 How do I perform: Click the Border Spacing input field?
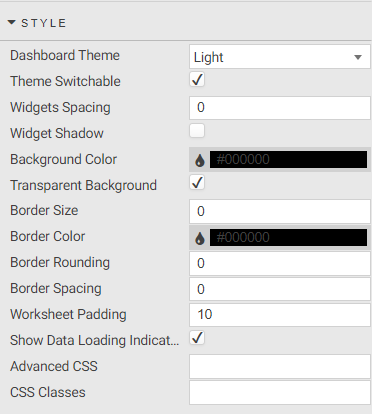coord(280,289)
